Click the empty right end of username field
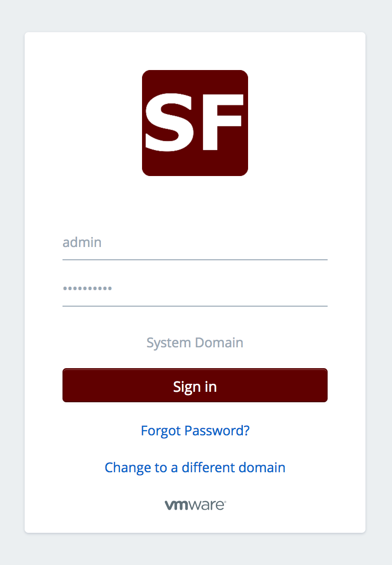This screenshot has width=392, height=565. (x=303, y=243)
